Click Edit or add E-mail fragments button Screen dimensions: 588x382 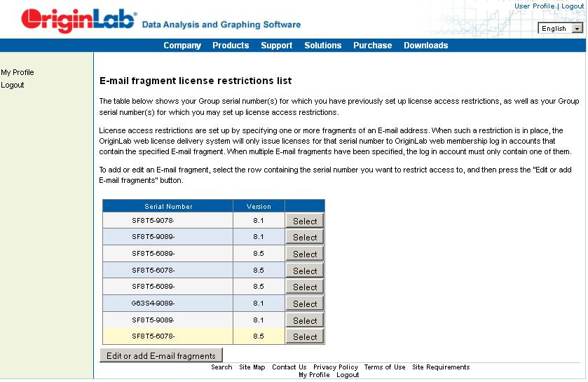(161, 356)
